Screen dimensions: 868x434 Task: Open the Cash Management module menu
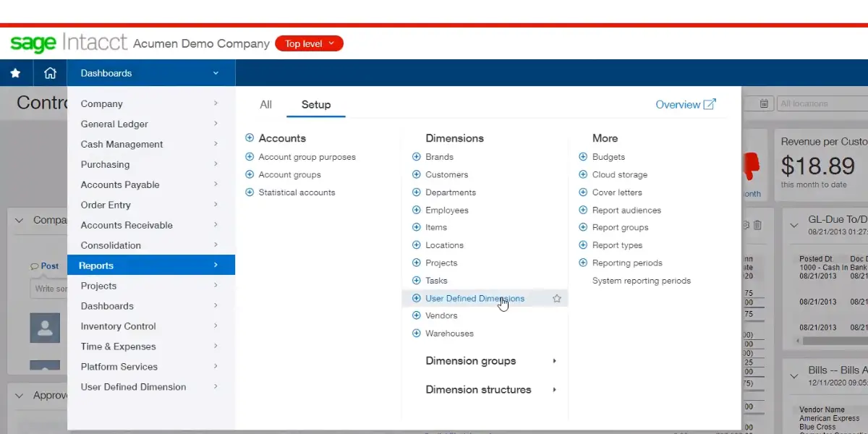[x=151, y=144]
